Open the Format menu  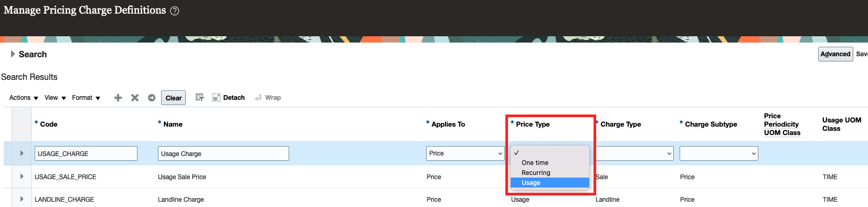click(x=86, y=98)
